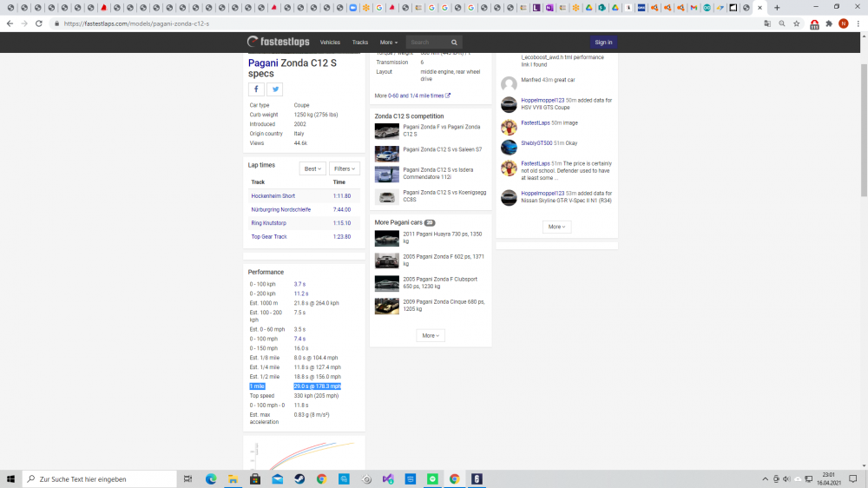Click the translate page icon
Viewport: 868px width, 488px height.
[766, 23]
